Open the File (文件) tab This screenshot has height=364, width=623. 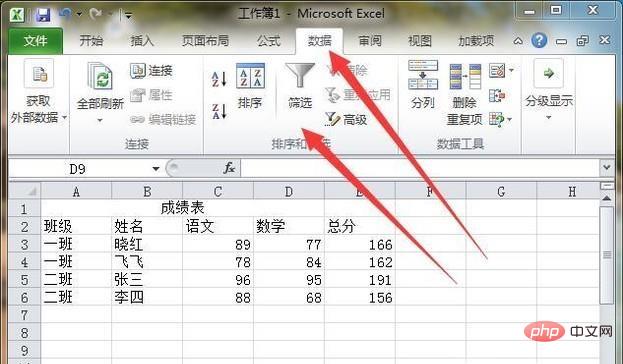[x=35, y=41]
